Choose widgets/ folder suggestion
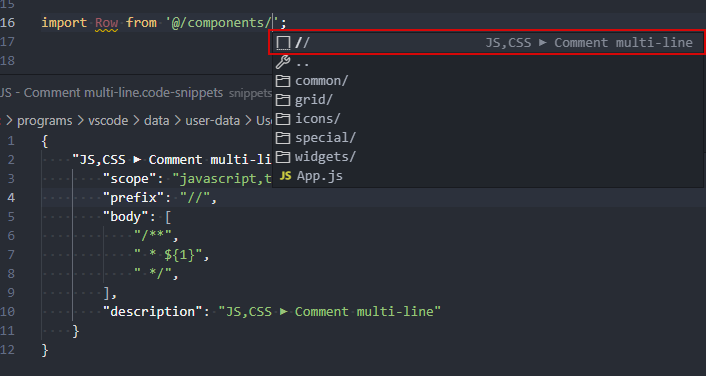This screenshot has height=376, width=706. (x=487, y=156)
